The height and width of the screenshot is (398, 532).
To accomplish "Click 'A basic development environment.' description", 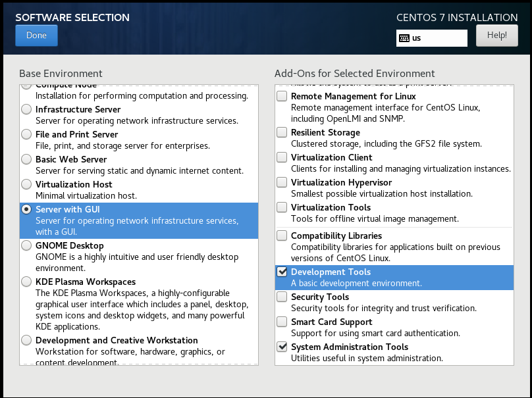I will [x=357, y=284].
